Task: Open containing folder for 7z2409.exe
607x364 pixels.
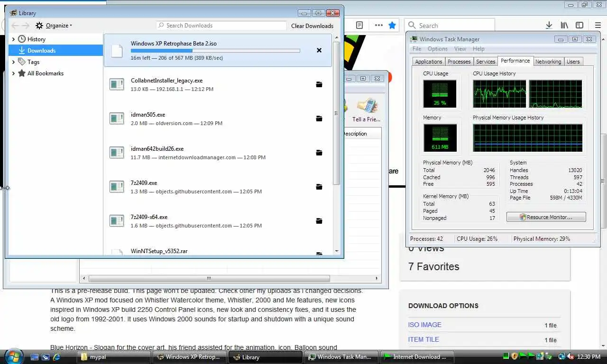Action: (x=319, y=187)
